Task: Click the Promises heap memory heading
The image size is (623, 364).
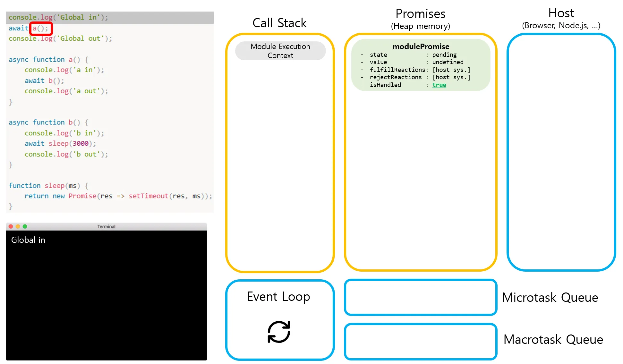Action: pos(420,14)
